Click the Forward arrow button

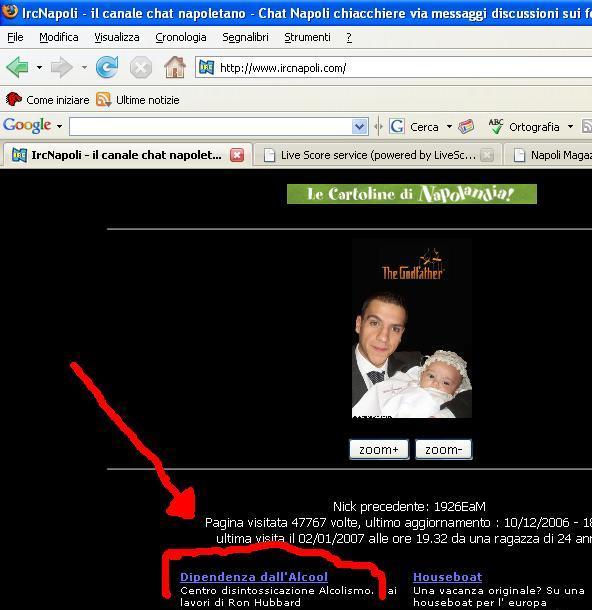point(61,67)
